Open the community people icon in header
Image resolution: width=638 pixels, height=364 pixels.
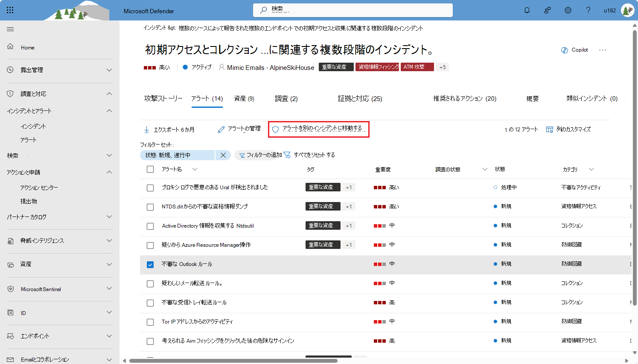pos(548,10)
